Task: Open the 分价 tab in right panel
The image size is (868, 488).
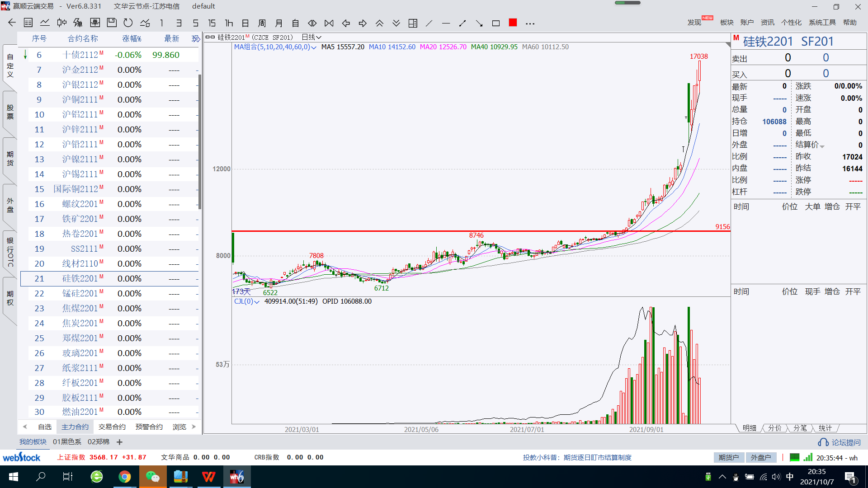Action: click(774, 428)
